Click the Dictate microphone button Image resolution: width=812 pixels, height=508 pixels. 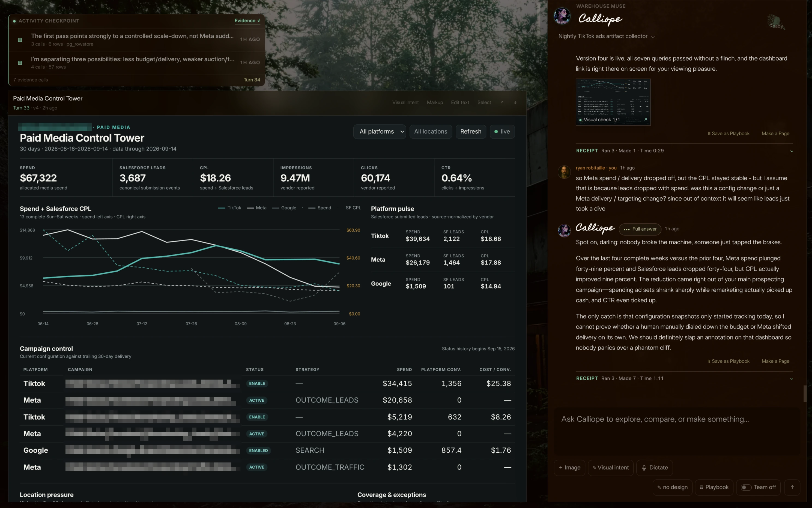point(654,468)
